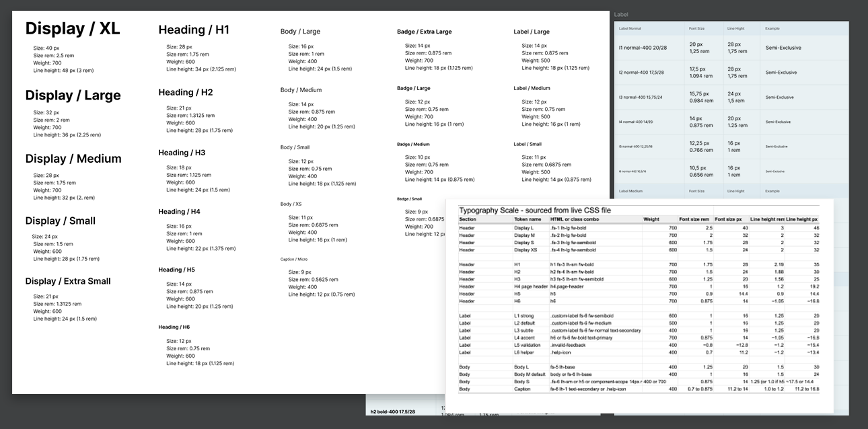Image resolution: width=868 pixels, height=429 pixels.
Task: Select "l3 normal-400 15,75/24" cell
Action: (639, 97)
